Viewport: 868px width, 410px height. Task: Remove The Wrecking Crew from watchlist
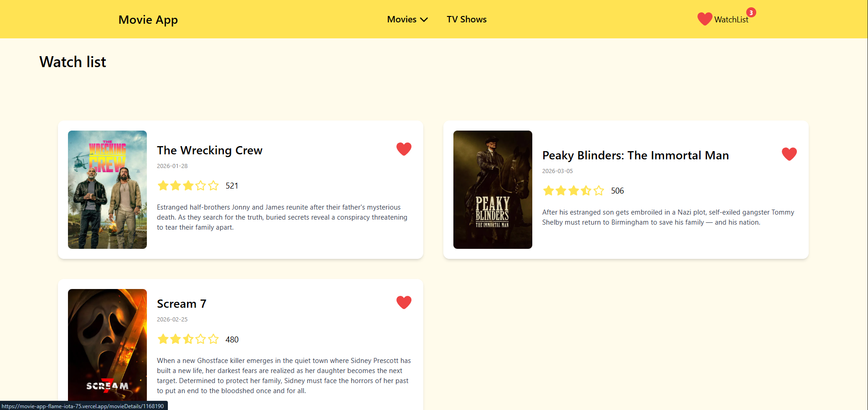pyautogui.click(x=404, y=149)
